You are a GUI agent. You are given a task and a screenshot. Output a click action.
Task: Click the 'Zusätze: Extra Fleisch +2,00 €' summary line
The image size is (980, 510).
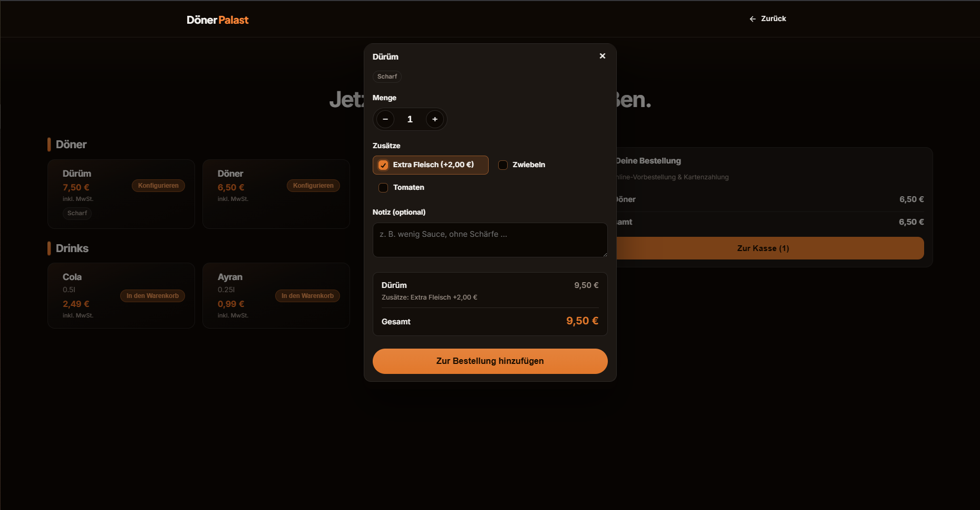[430, 297]
